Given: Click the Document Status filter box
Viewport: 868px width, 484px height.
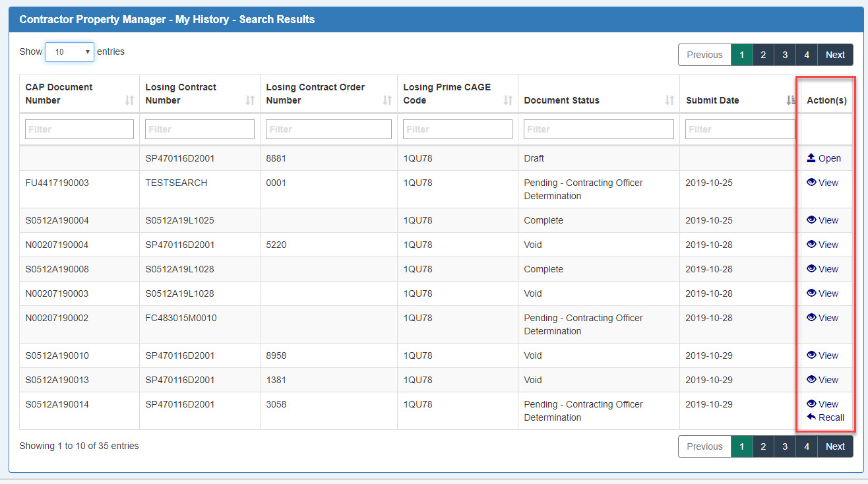Looking at the screenshot, I should tap(598, 129).
